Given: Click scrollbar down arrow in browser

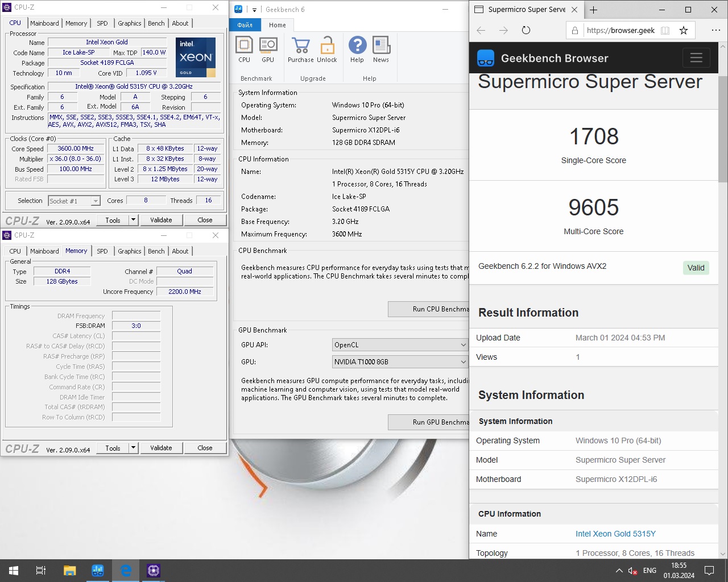Looking at the screenshot, I should point(723,554).
